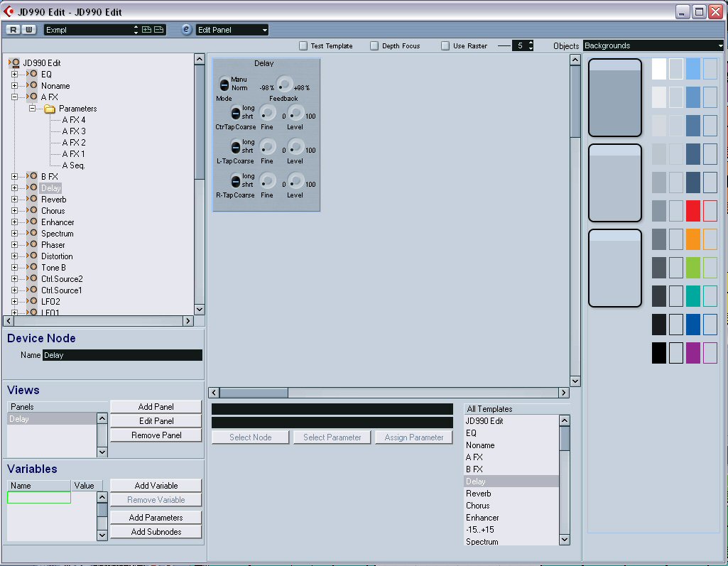
Task: Pick the green solid color swatch
Action: click(x=692, y=268)
